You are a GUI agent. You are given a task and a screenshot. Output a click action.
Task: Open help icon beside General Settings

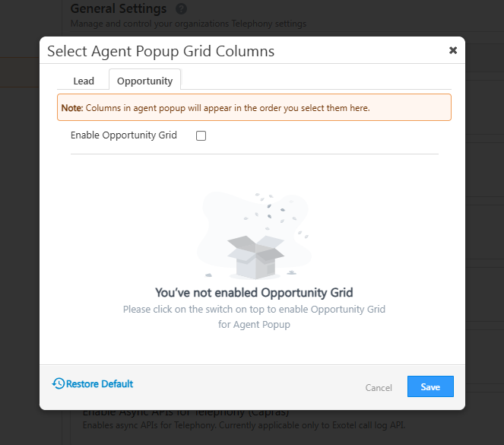(181, 9)
